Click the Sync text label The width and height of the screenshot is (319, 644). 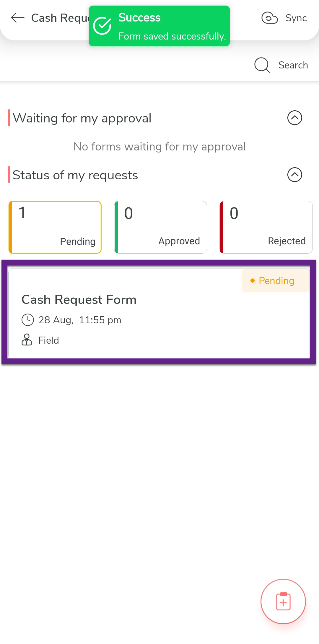[x=296, y=18]
